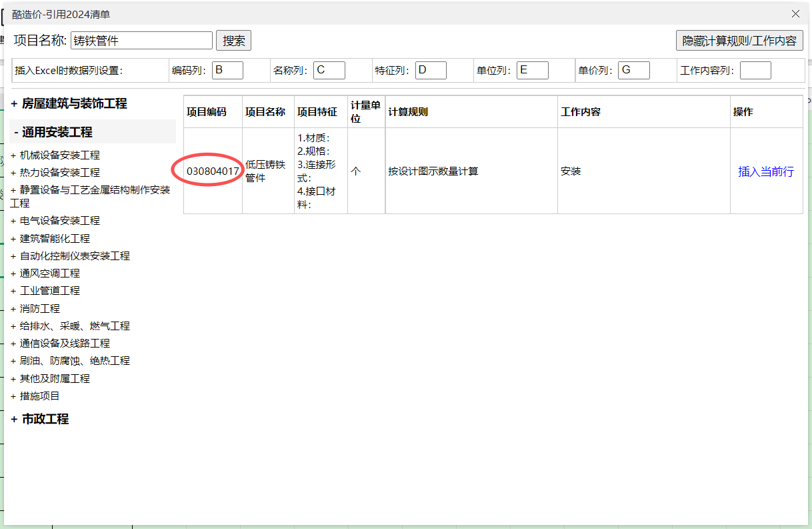The width and height of the screenshot is (812, 529).
Task: Click the 插入Excel时数据列设置 label
Action: [69, 70]
